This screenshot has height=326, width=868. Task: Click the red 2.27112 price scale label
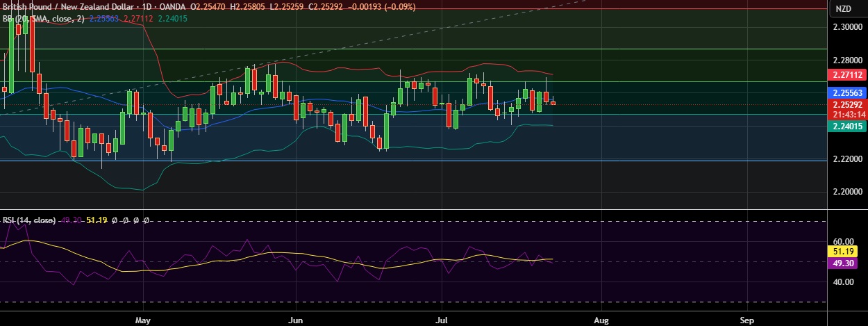coord(848,75)
